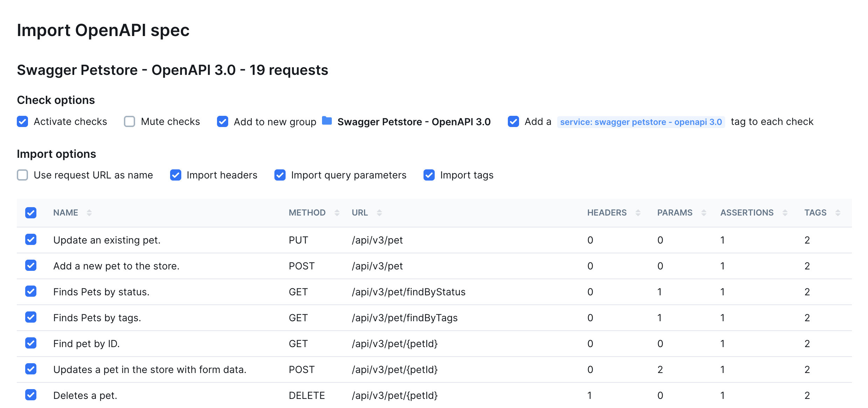Uncheck Import headers option
The height and width of the screenshot is (408, 868).
tap(176, 175)
